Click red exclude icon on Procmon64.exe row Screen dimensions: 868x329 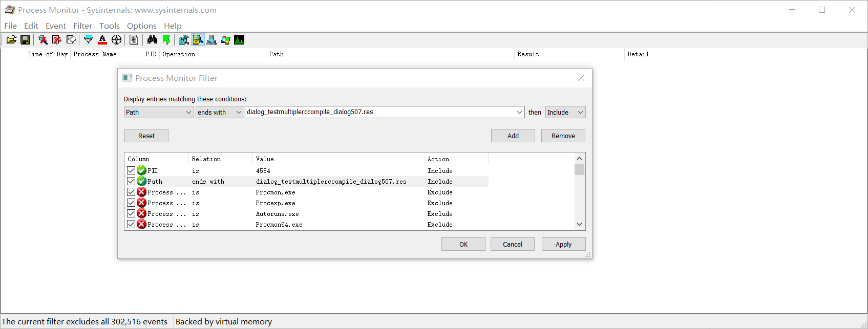coord(142,224)
